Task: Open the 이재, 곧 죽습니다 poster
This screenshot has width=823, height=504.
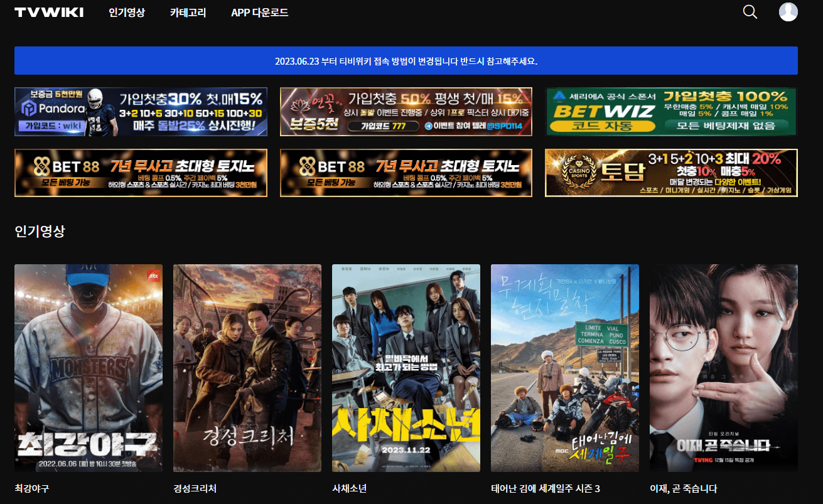Action: (x=724, y=368)
